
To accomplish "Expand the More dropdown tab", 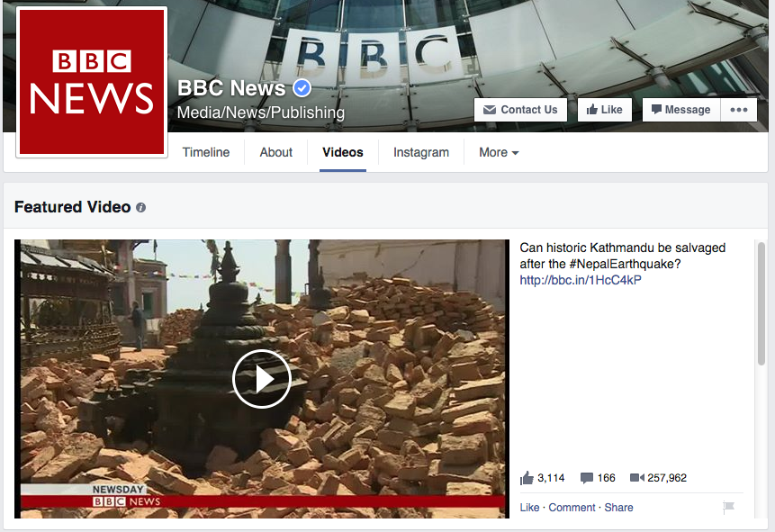I will point(499,152).
